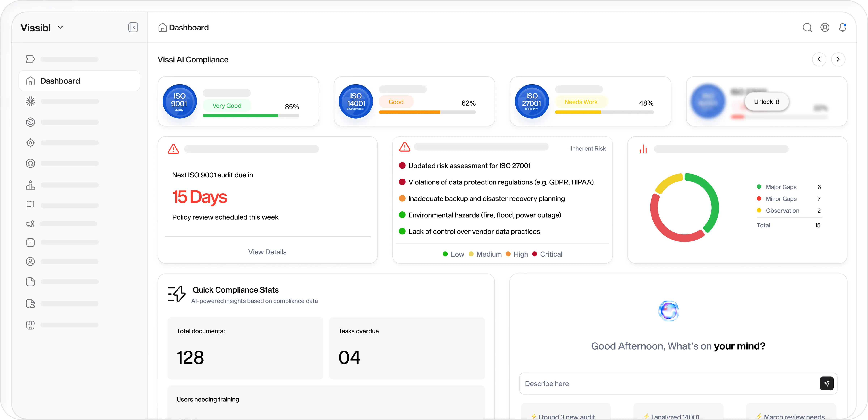Open the help lifebuoy icon
The height and width of the screenshot is (420, 868).
(x=825, y=27)
